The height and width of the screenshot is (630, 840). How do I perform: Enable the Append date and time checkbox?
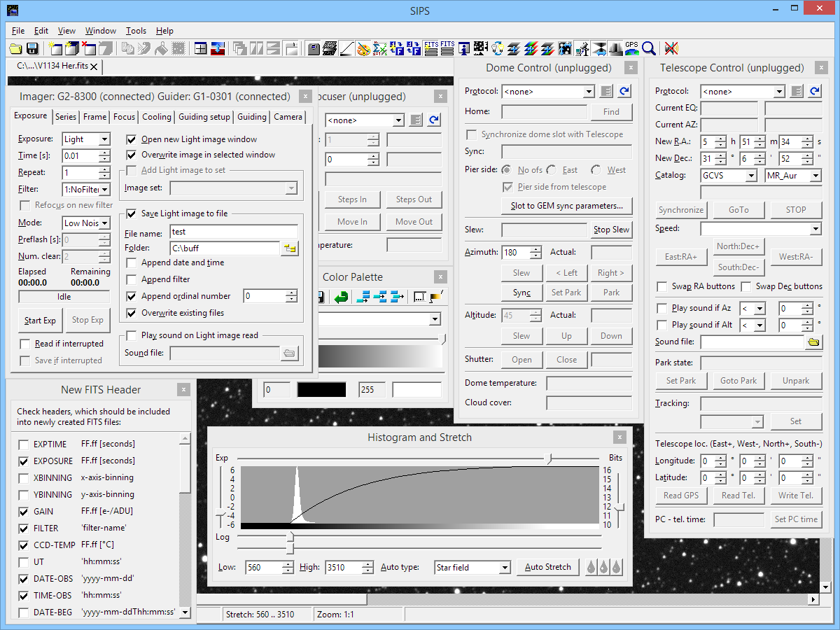coord(132,262)
